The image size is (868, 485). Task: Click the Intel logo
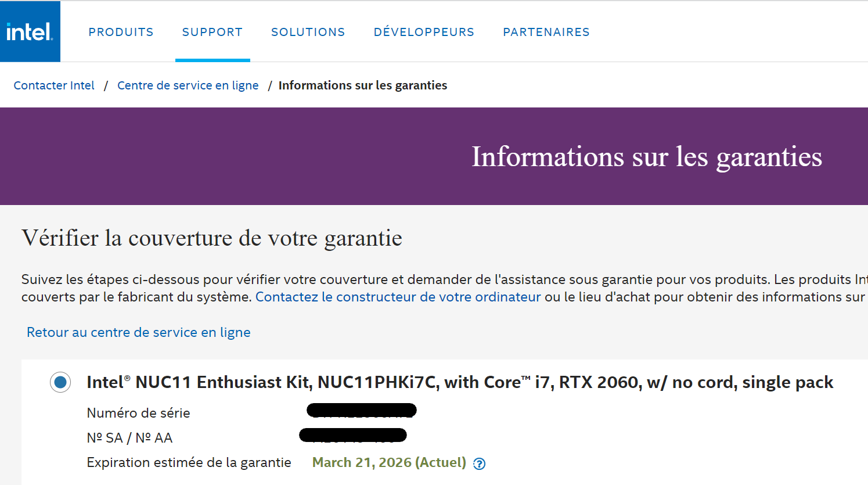click(30, 31)
